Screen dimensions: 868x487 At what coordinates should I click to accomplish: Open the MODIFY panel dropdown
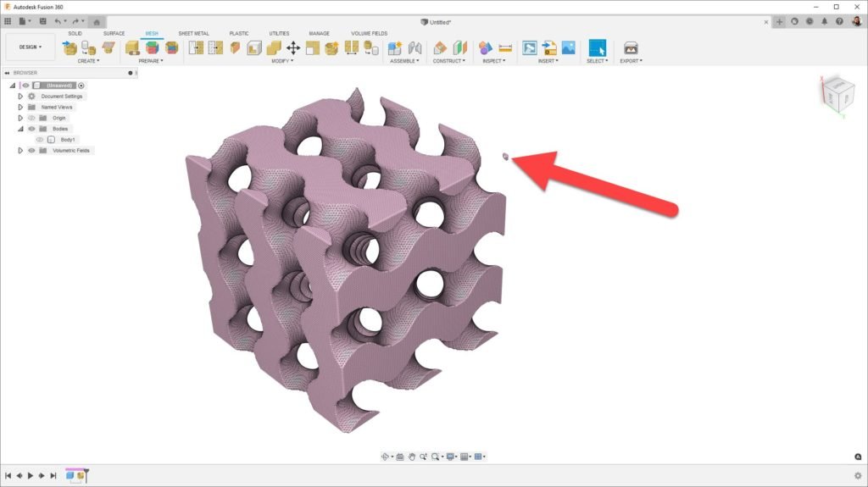pos(282,61)
